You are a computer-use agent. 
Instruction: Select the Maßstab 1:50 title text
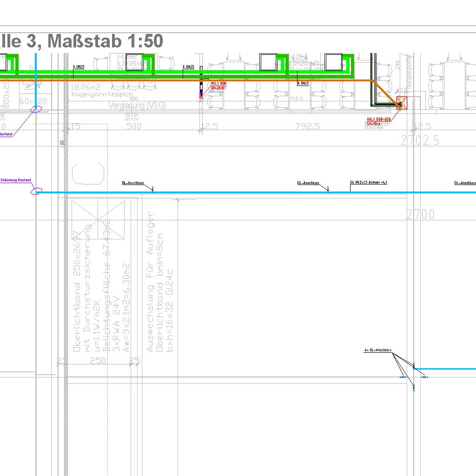coord(105,41)
